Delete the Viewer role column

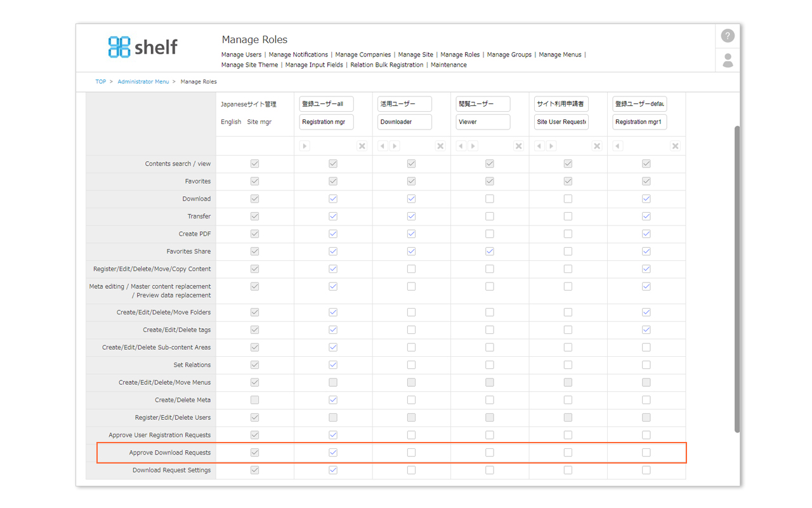click(x=519, y=146)
